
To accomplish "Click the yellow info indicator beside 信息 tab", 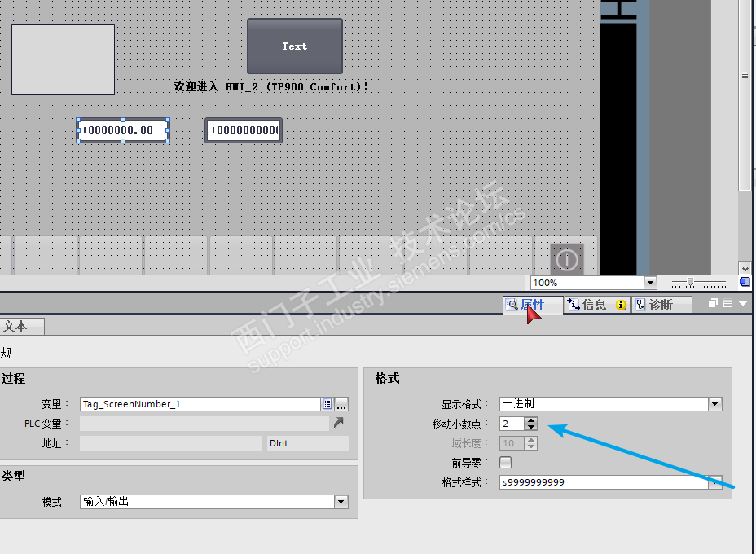I will click(x=621, y=305).
